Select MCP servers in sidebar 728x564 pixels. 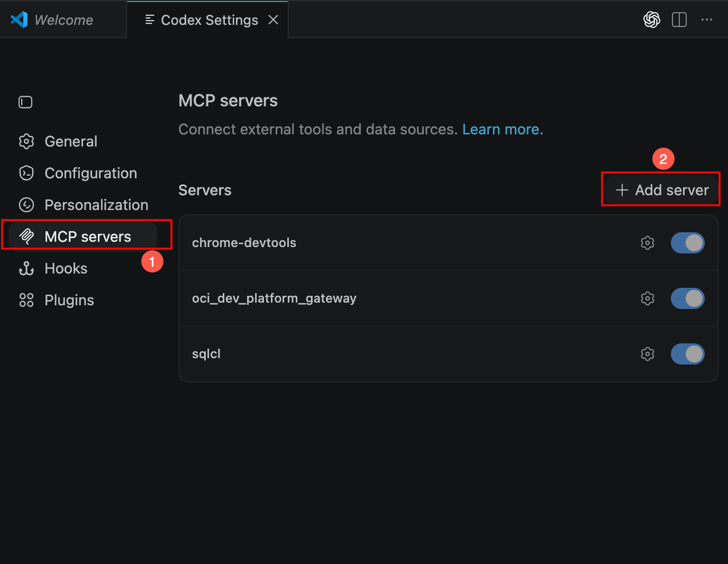83,237
